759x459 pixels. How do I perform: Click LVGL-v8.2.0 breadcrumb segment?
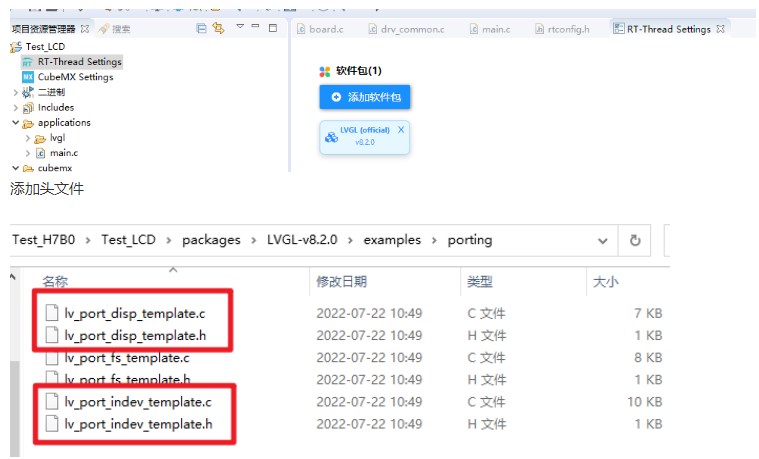302,240
